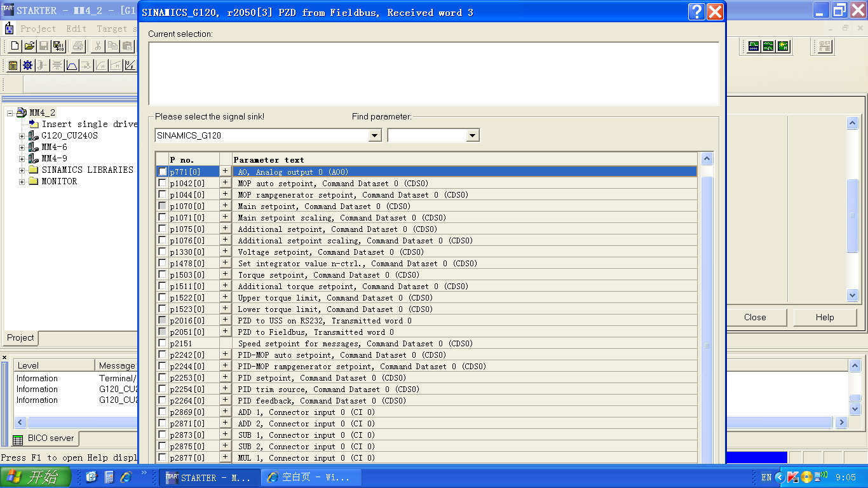
Task: Click the New project toolbar icon
Action: click(15, 46)
